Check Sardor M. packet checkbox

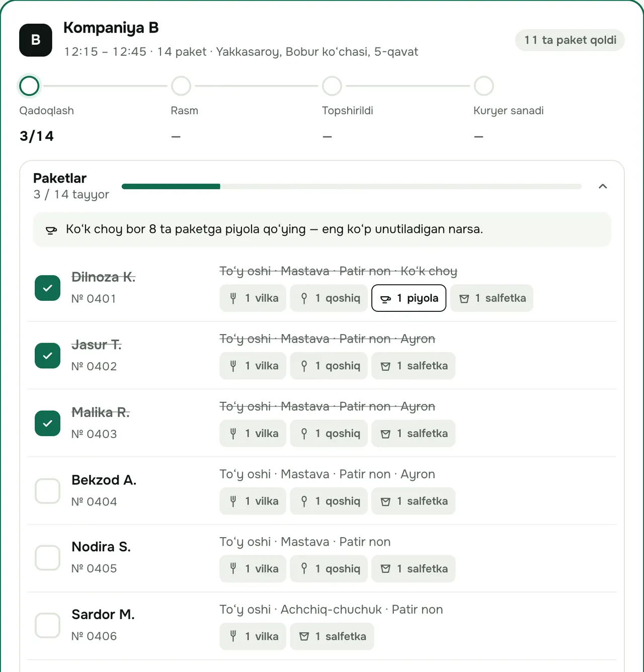pos(47,625)
